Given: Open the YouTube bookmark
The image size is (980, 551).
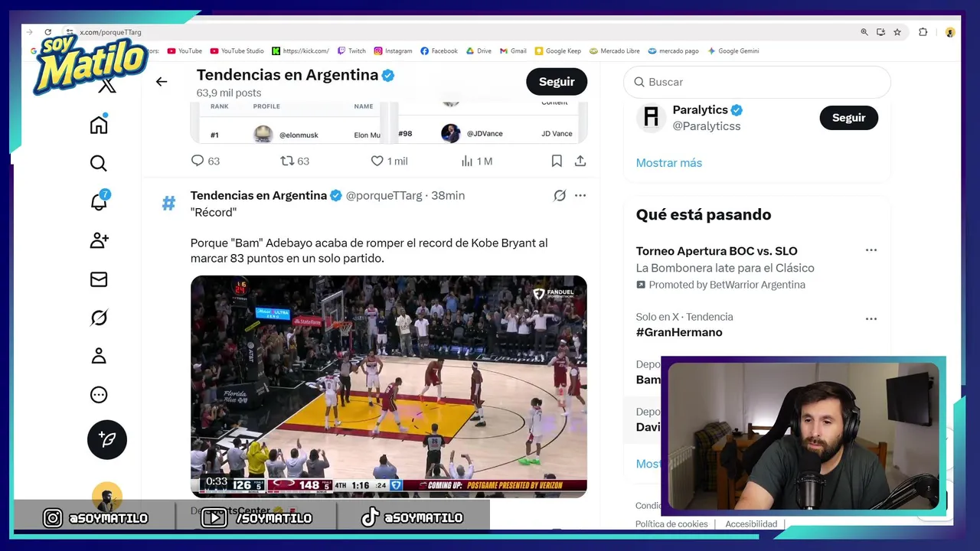Looking at the screenshot, I should click(185, 51).
